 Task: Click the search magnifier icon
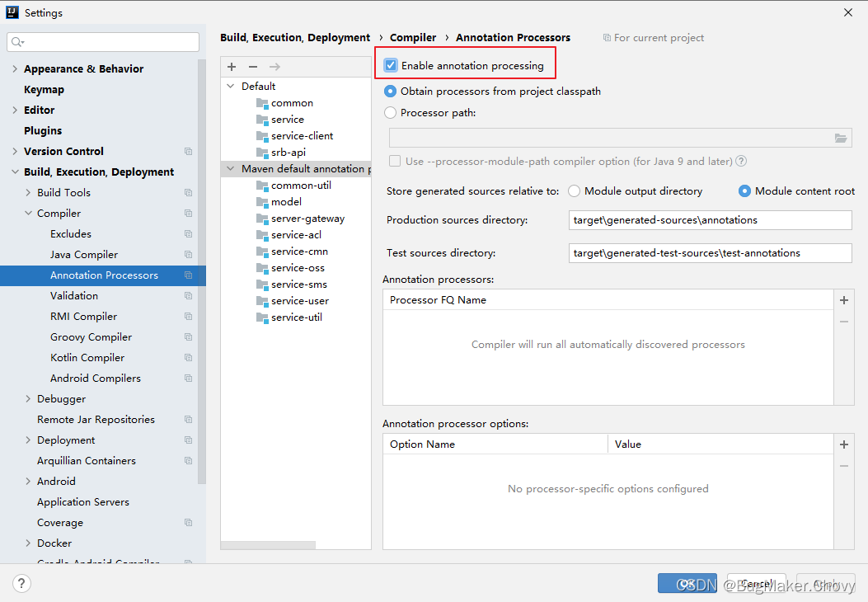click(x=17, y=42)
